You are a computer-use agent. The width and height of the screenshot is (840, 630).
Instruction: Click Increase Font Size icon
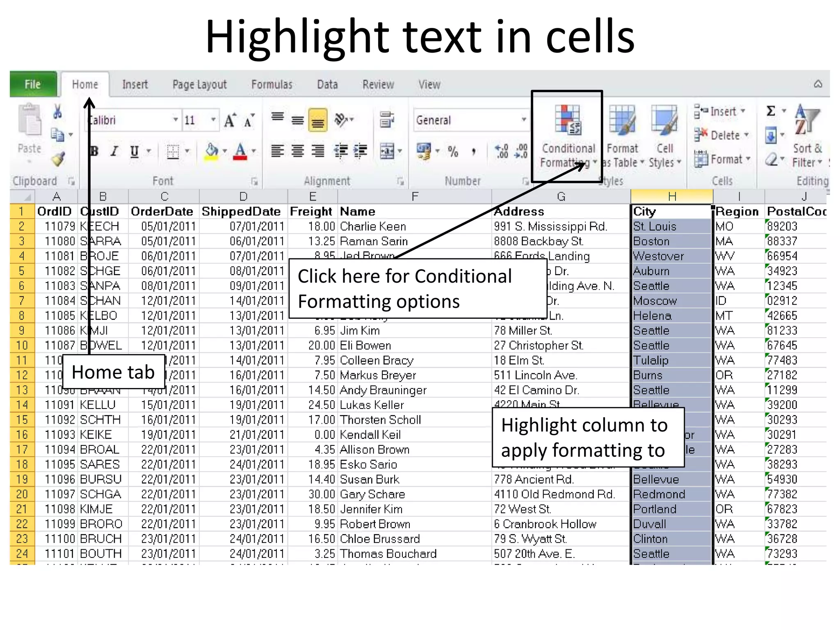point(230,120)
